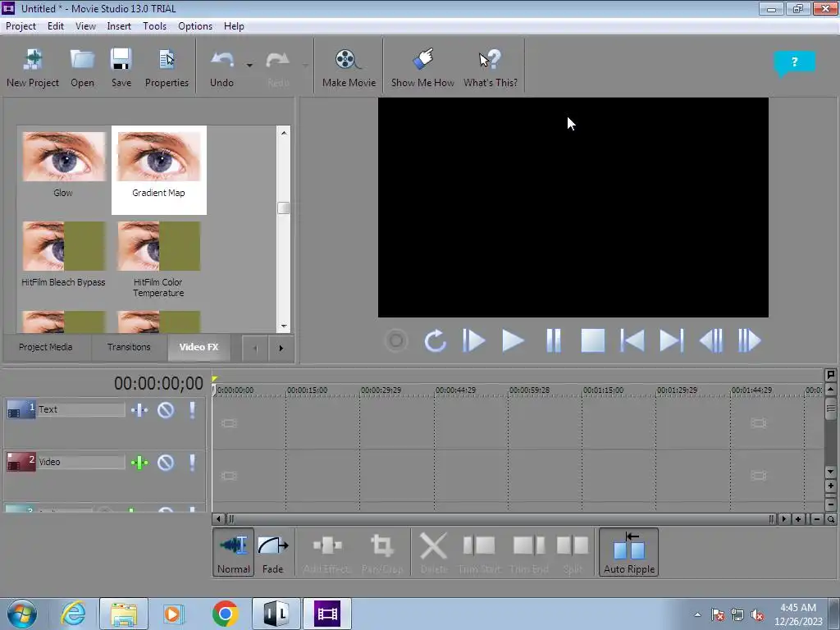
Task: Click the New Project toolbar icon
Action: click(33, 67)
